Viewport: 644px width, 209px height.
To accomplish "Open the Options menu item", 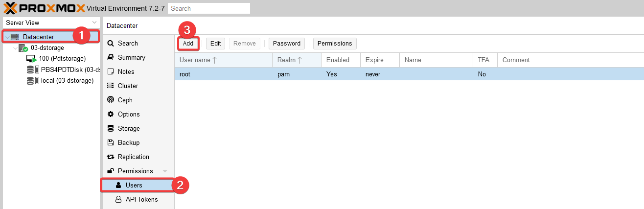I will tap(138, 115).
